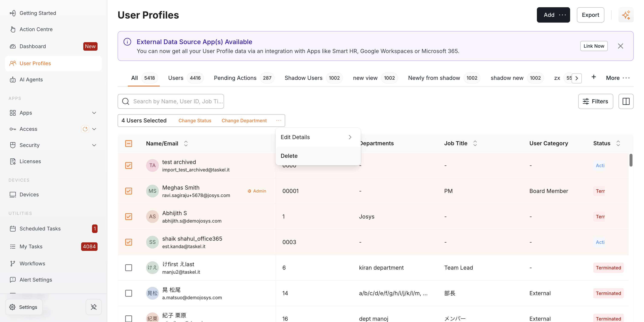Open the Licenses document icon

[x=13, y=161]
